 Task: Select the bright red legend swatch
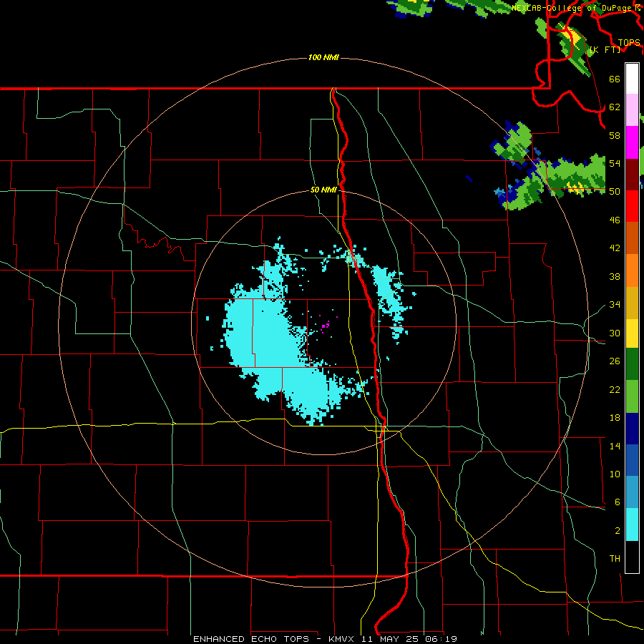(x=632, y=206)
